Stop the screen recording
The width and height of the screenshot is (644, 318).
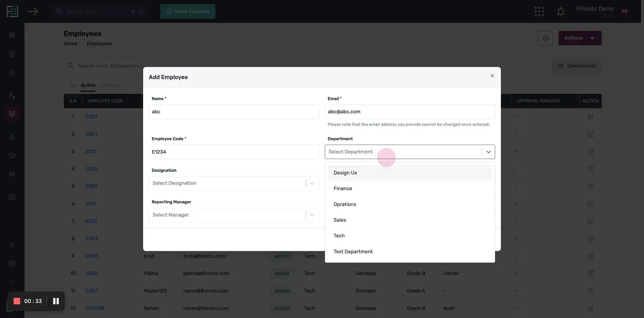(17, 301)
